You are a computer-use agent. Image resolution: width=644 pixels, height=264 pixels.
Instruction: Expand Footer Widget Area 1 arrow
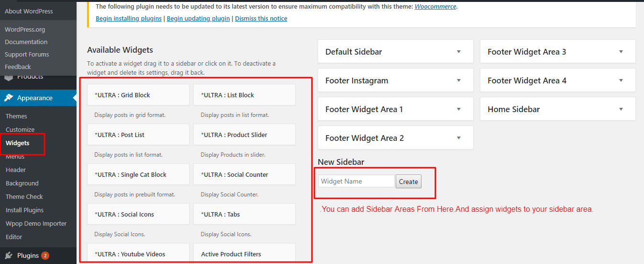(458, 109)
